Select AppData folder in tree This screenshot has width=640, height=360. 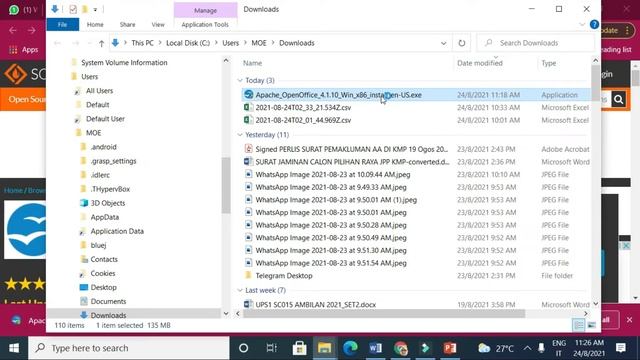(104, 217)
